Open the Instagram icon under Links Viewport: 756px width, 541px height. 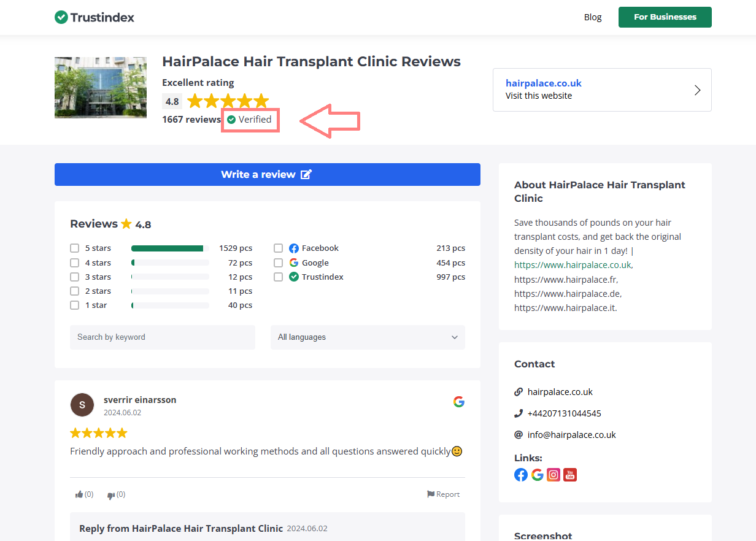pos(553,475)
